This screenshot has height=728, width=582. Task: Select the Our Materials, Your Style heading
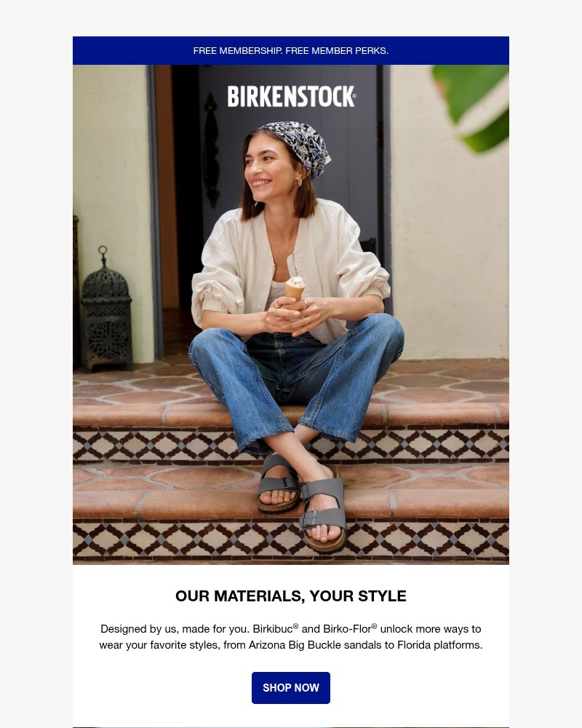point(290,596)
